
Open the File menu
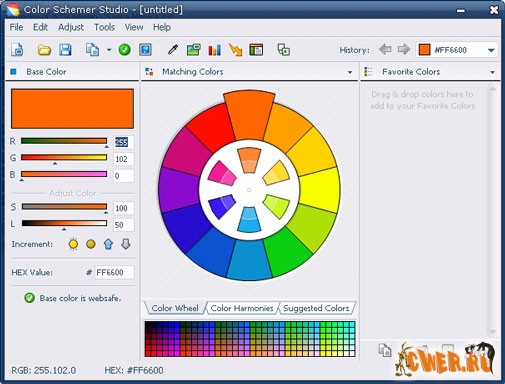[x=16, y=27]
